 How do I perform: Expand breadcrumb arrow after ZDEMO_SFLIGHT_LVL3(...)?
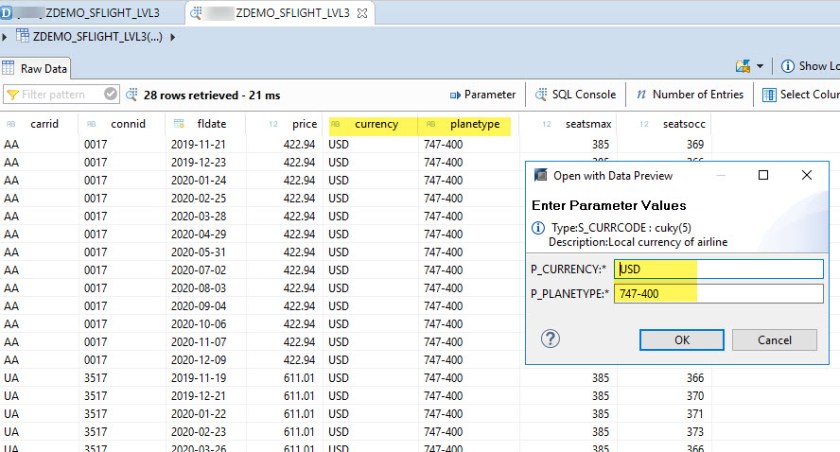pyautogui.click(x=173, y=37)
